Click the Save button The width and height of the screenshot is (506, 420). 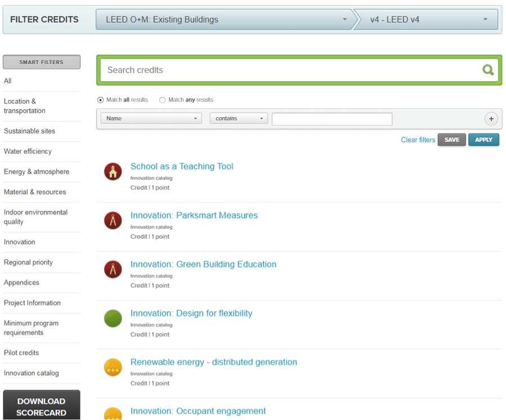451,140
